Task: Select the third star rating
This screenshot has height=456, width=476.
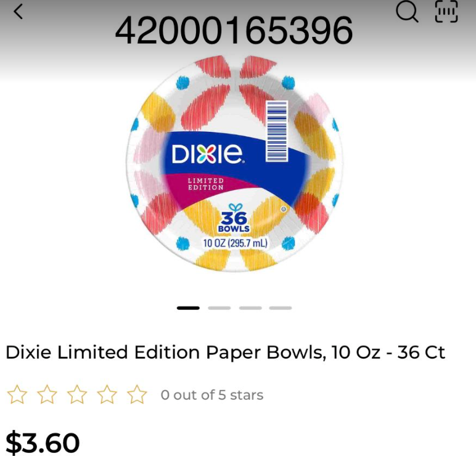Action: [77, 394]
